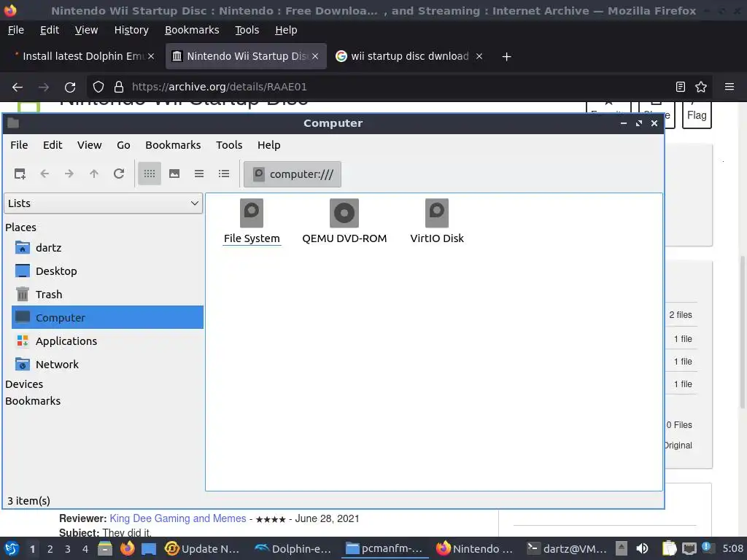
Task: Select Computer in the Places sidebar
Action: pyautogui.click(x=107, y=317)
